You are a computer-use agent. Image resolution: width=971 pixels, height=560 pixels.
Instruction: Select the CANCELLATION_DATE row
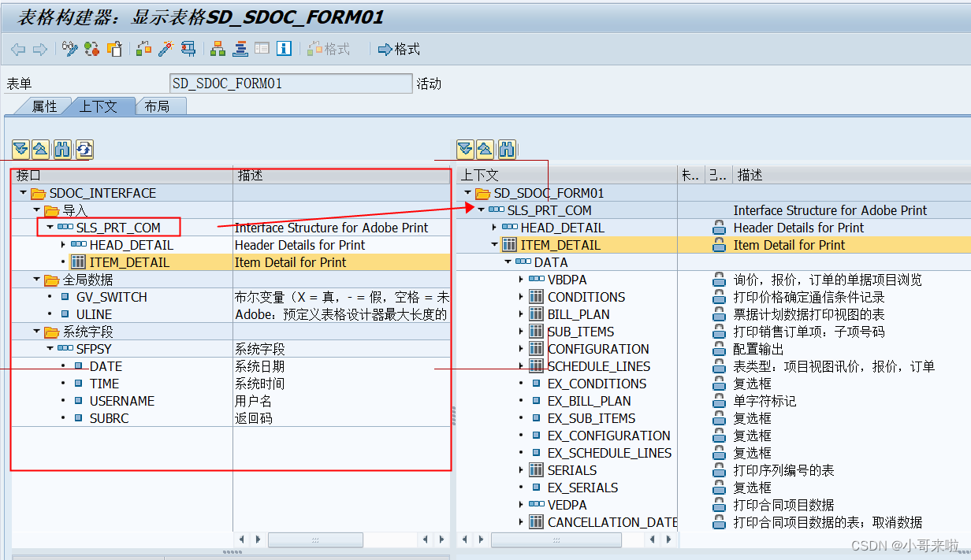[612, 522]
